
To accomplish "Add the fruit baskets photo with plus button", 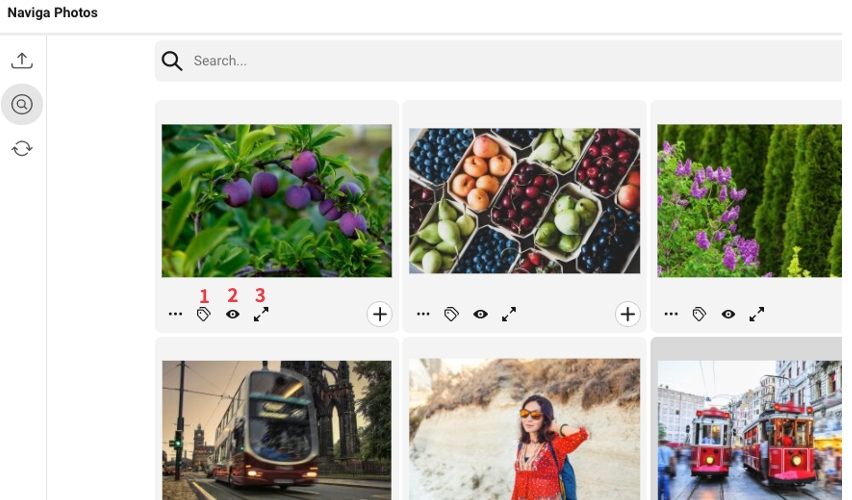I will tap(627, 314).
